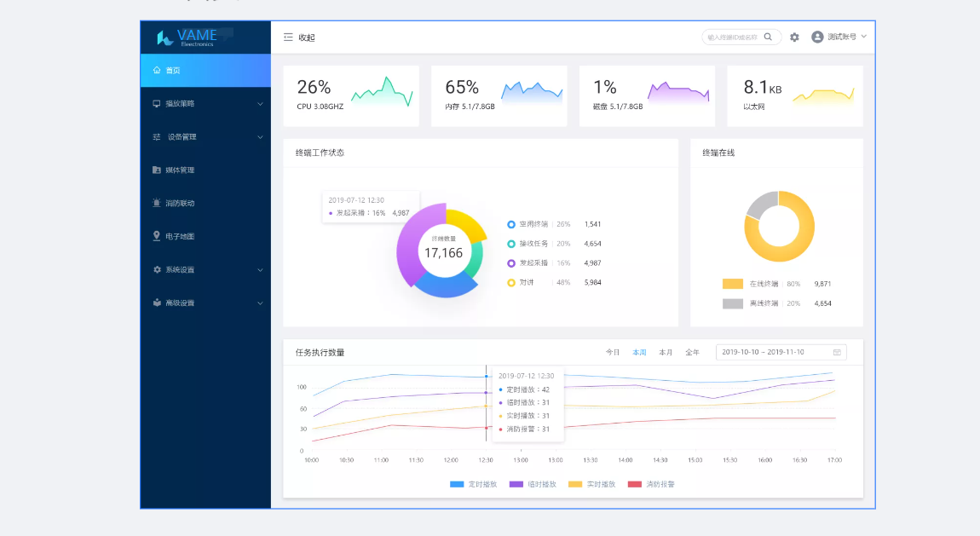980x536 pixels.
Task: Click the 1,541 value in the 空闲终端 row
Action: tap(592, 224)
